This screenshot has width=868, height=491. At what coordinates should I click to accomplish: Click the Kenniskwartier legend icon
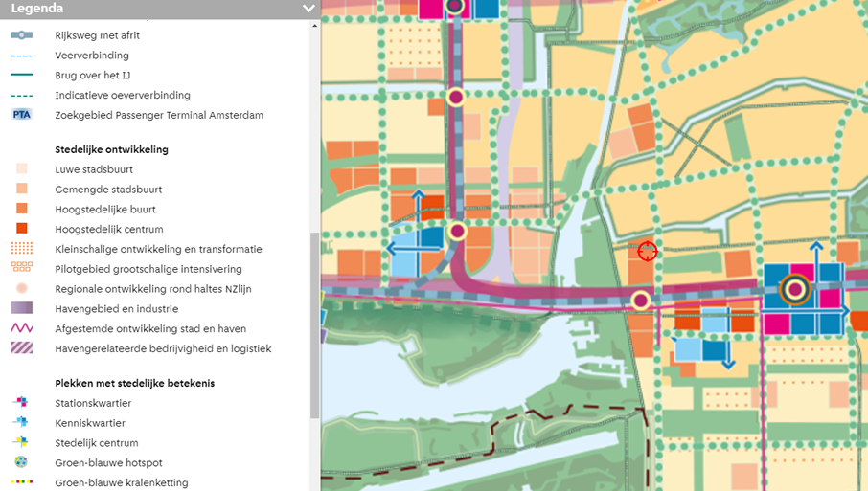pyautogui.click(x=20, y=422)
